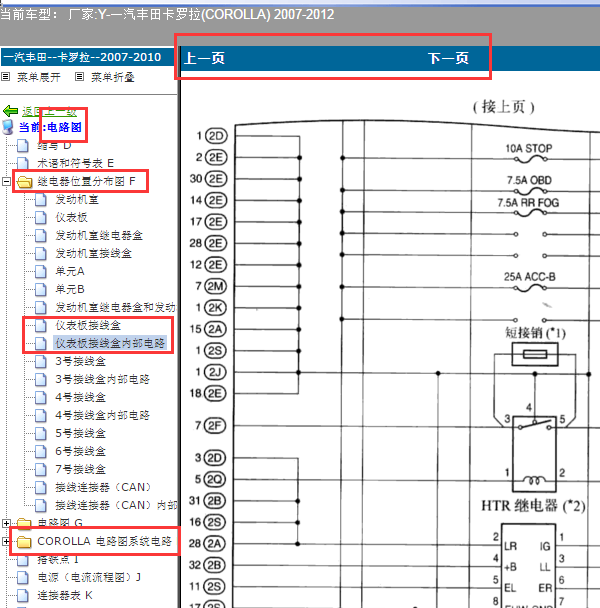Click the 7.5A OBD fuse label

click(529, 180)
